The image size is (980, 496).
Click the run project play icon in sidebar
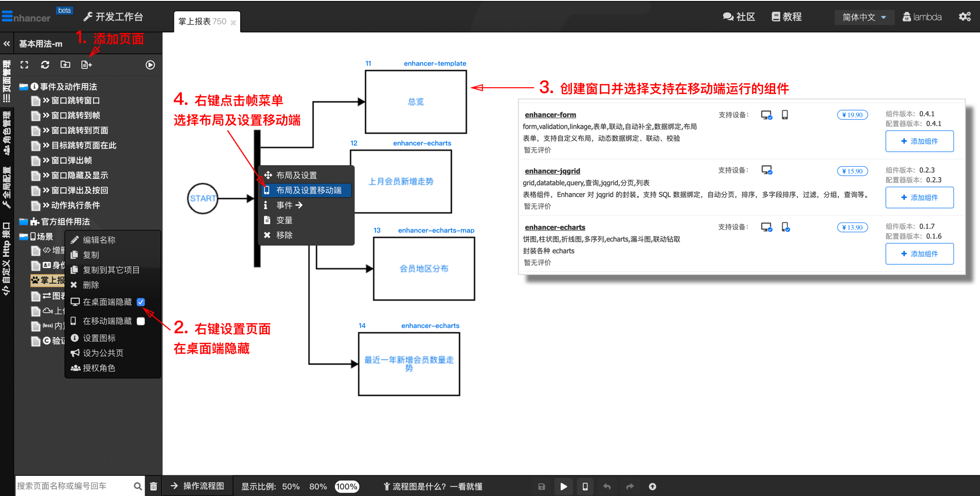(x=150, y=65)
